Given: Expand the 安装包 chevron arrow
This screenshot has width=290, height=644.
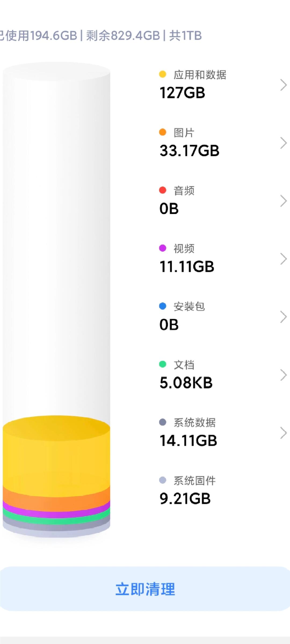Looking at the screenshot, I should click(x=283, y=317).
